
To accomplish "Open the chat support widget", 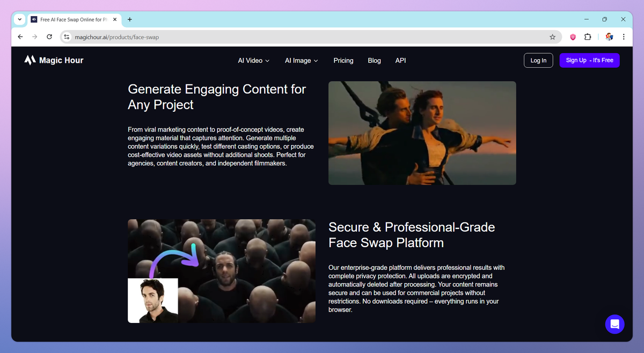I will (x=614, y=324).
